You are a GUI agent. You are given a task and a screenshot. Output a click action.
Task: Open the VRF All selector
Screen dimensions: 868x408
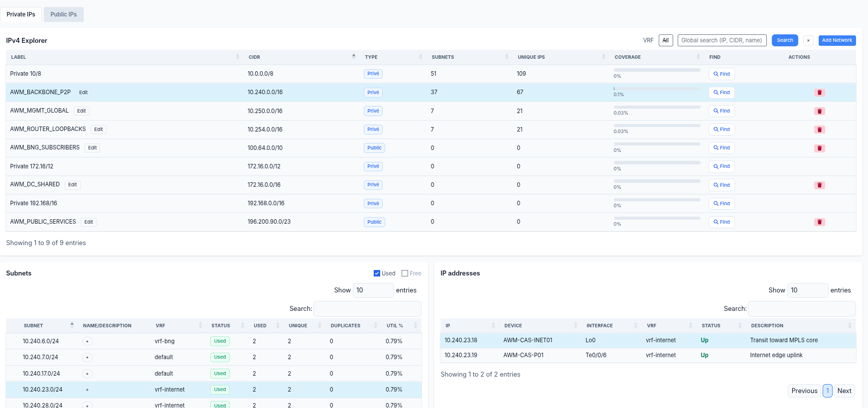(666, 40)
